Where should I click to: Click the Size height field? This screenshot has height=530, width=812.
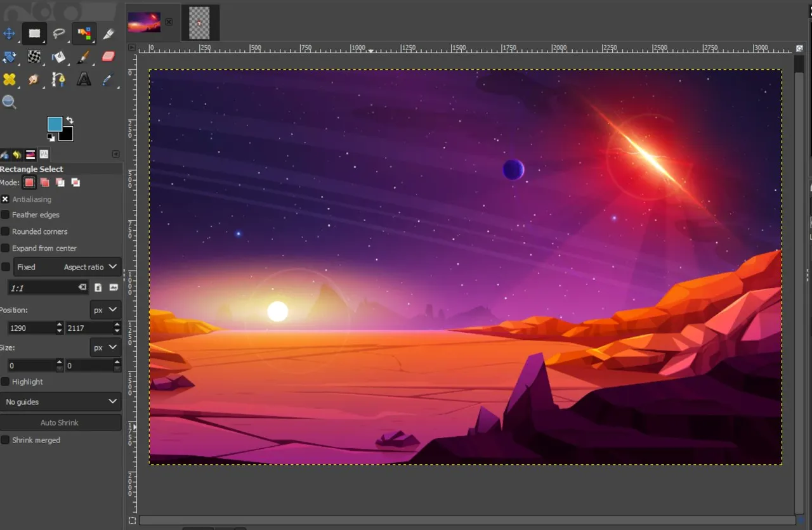pyautogui.click(x=89, y=366)
